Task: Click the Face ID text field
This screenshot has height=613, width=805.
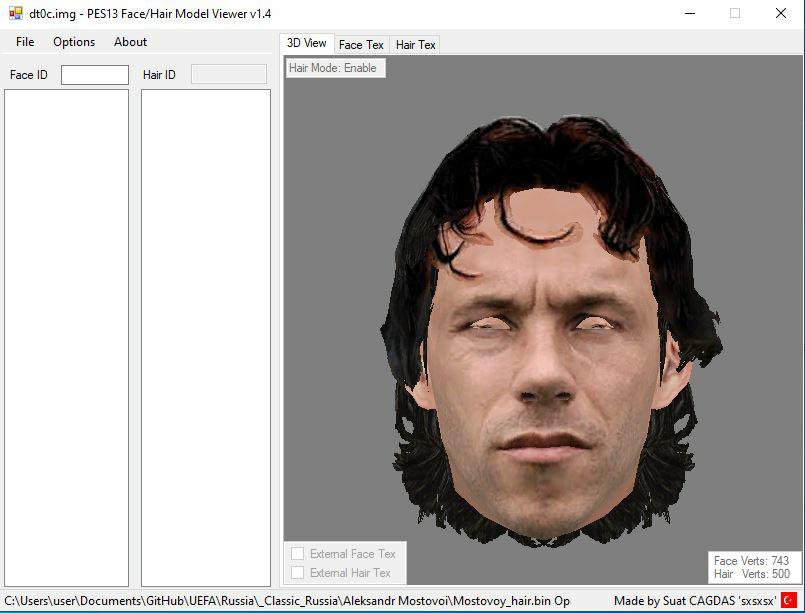Action: [x=95, y=75]
